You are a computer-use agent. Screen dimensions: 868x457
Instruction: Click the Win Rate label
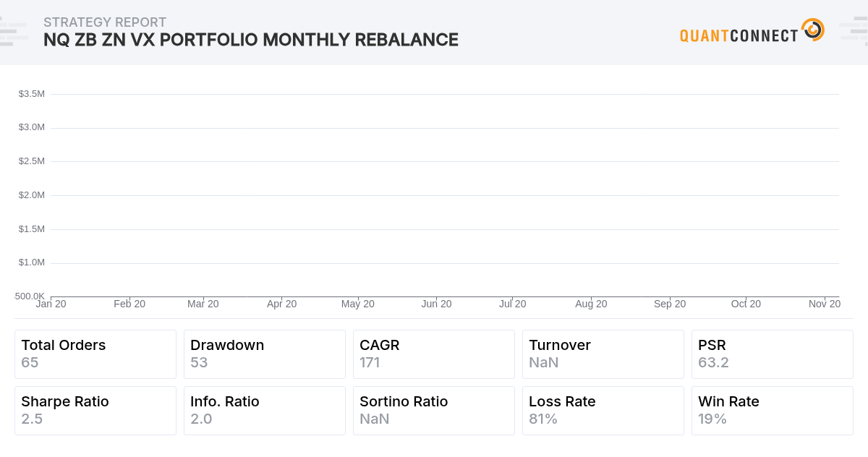[728, 401]
